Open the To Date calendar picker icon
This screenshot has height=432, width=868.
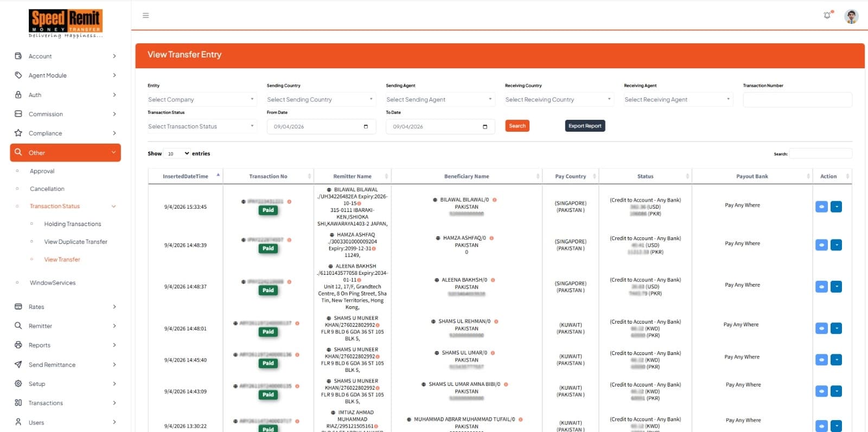485,127
